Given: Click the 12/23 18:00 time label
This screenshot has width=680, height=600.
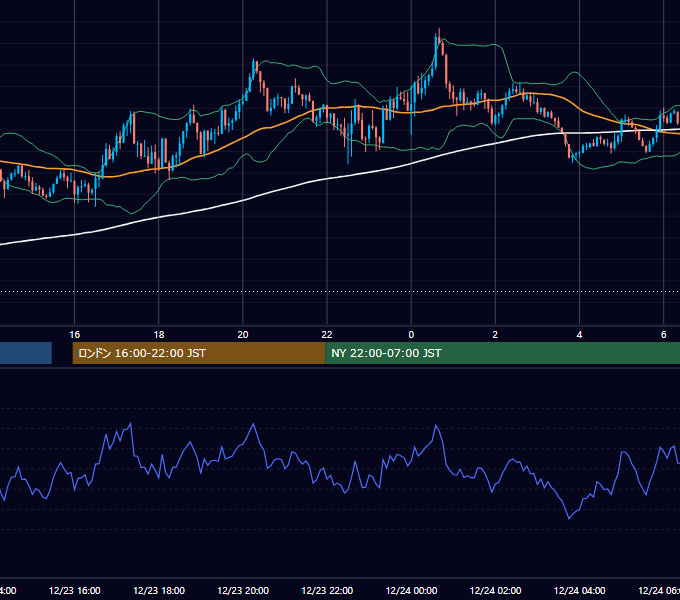Looking at the screenshot, I should click(159, 590).
